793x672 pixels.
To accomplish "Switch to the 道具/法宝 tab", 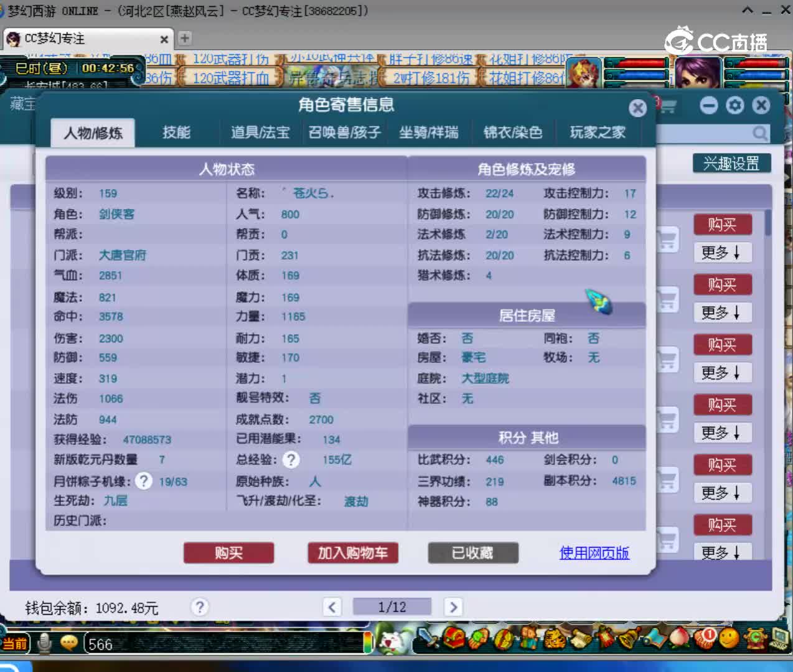I will [260, 133].
